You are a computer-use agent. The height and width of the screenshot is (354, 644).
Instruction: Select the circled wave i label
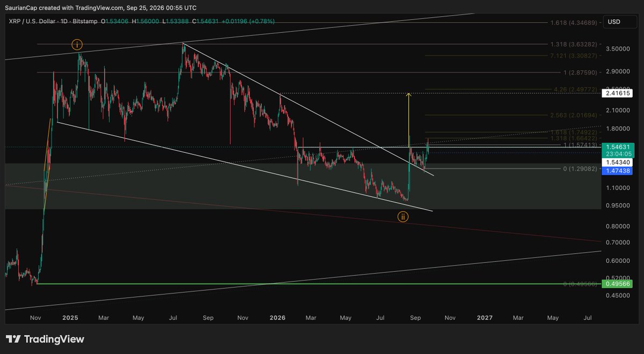[x=77, y=45]
